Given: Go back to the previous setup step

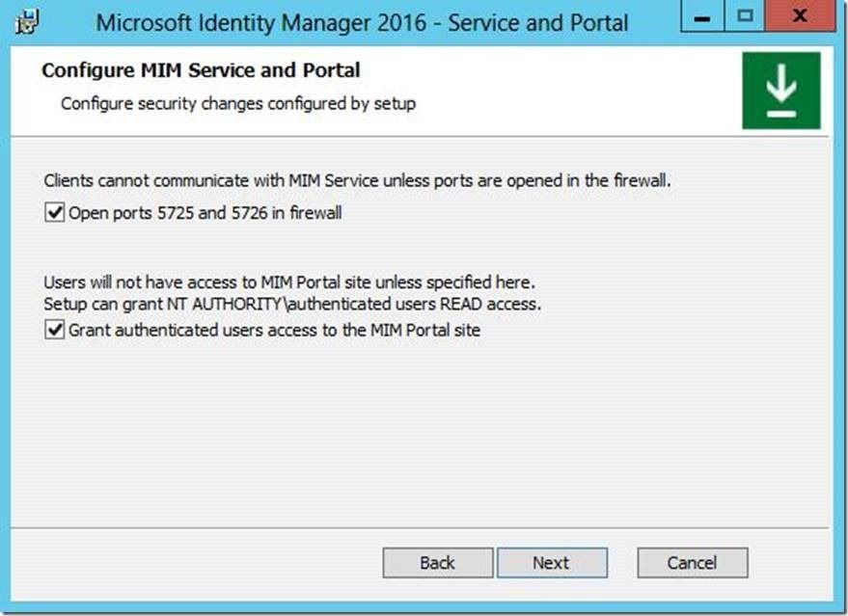Looking at the screenshot, I should click(438, 563).
